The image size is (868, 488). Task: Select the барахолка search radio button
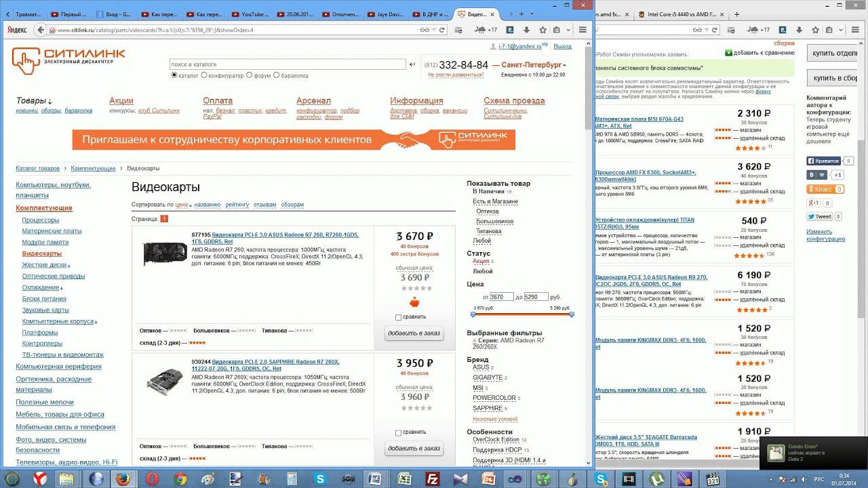tap(276, 75)
